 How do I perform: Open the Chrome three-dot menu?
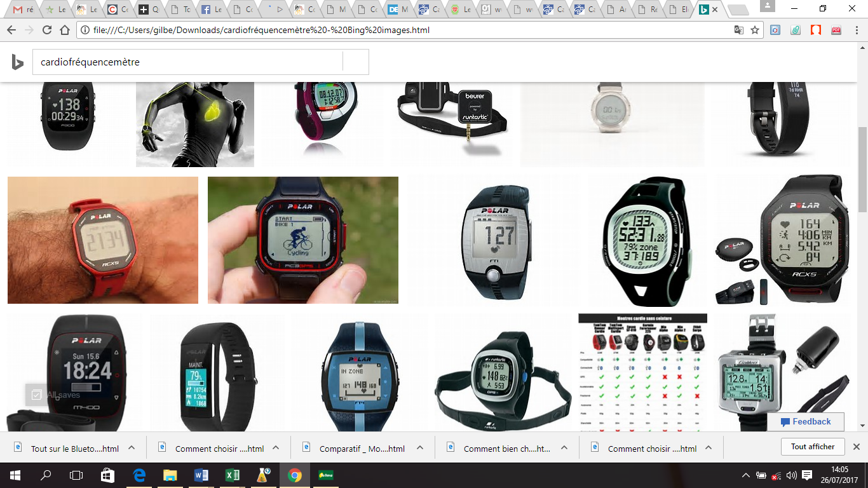855,30
